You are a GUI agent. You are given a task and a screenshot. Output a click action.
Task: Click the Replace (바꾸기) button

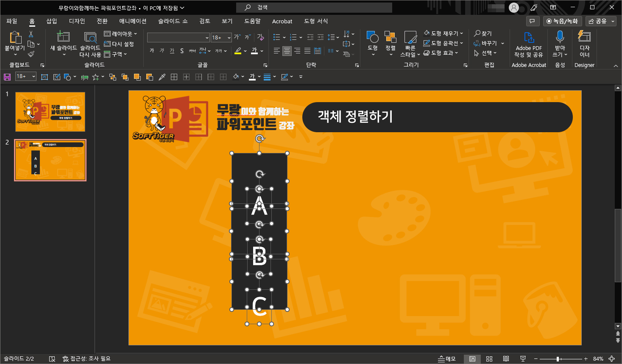tap(485, 43)
